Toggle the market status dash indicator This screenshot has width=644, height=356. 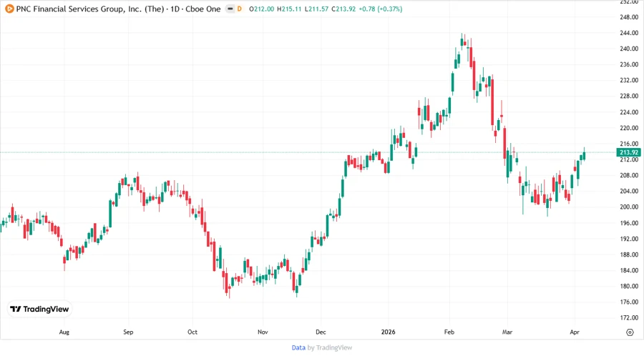(230, 9)
